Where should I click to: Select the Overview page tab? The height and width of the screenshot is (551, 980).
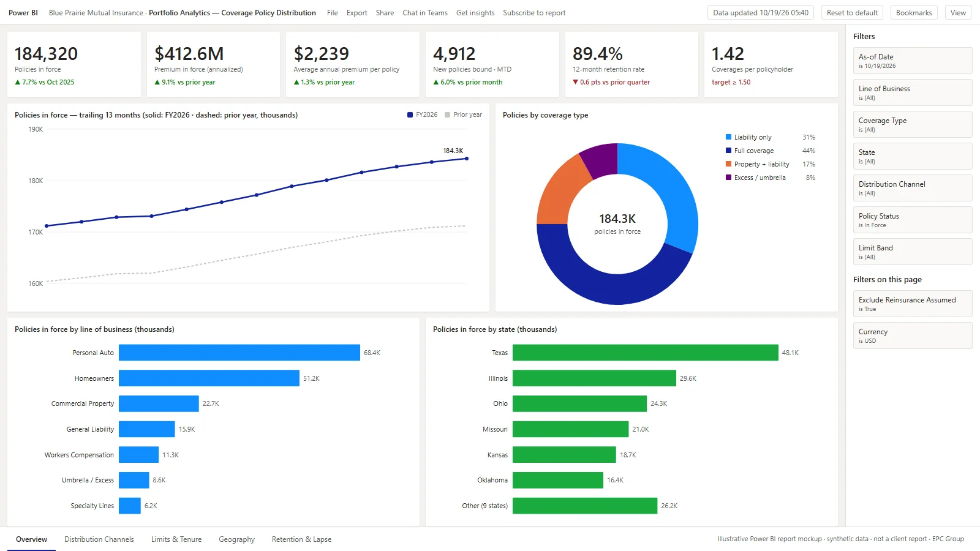[x=31, y=539]
